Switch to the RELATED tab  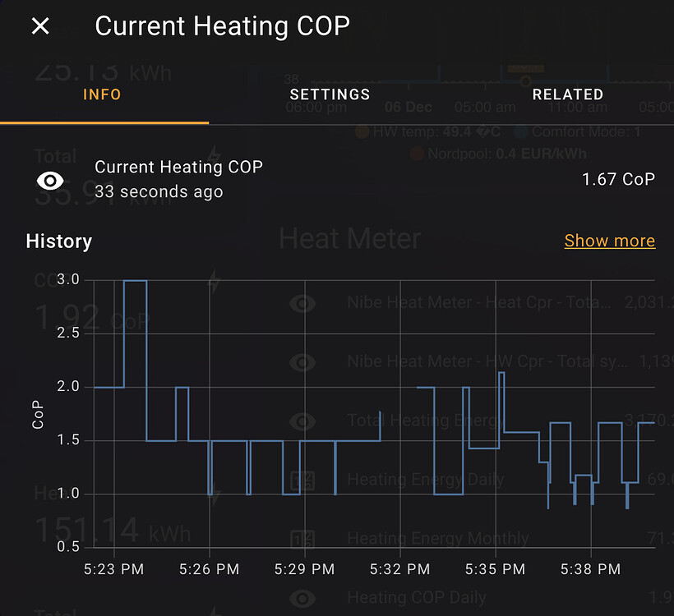coord(568,94)
